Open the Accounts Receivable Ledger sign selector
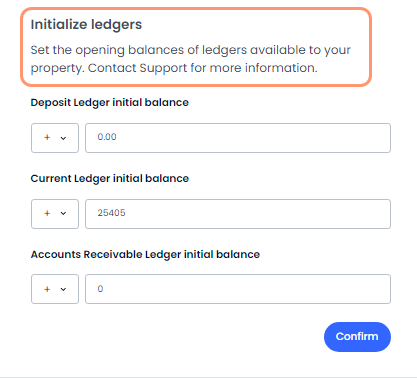417x378 pixels. (x=55, y=289)
